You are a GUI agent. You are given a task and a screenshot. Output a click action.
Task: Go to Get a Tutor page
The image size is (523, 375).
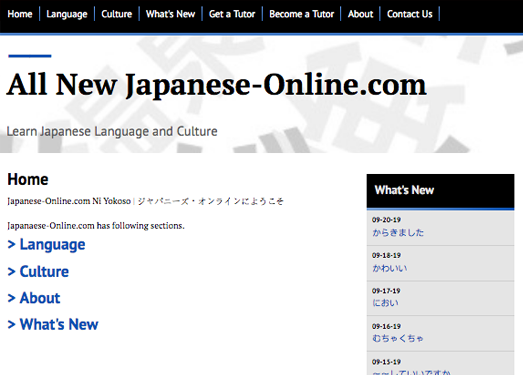[232, 14]
